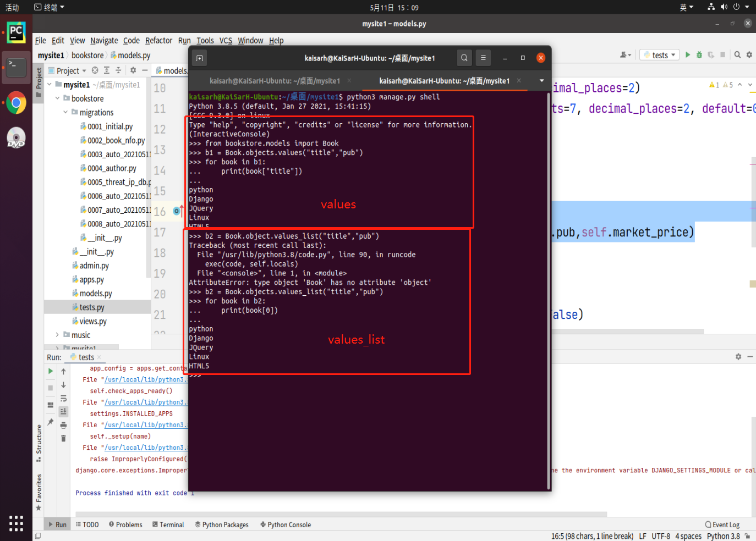The image size is (756, 541).
Task: Click Collapse All in Project panel
Action: 118,70
